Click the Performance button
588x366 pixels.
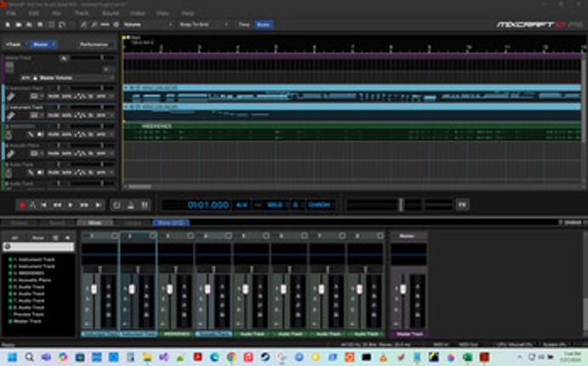[x=93, y=43]
